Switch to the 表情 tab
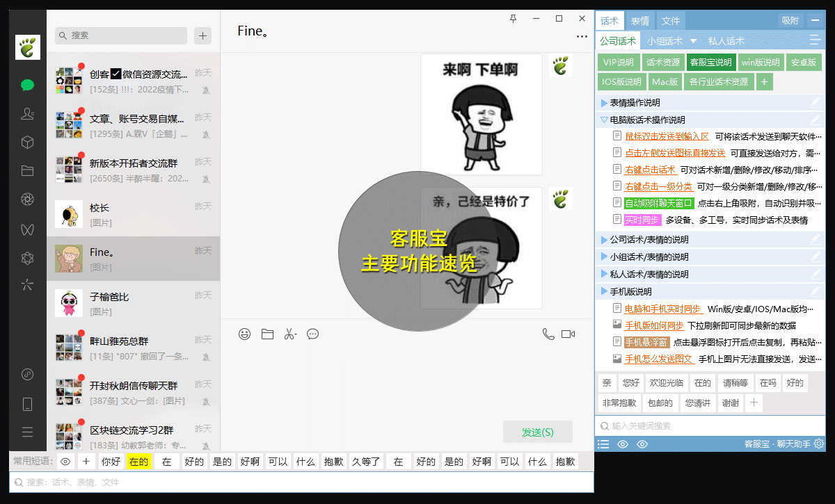This screenshot has height=504, width=835. click(x=639, y=20)
